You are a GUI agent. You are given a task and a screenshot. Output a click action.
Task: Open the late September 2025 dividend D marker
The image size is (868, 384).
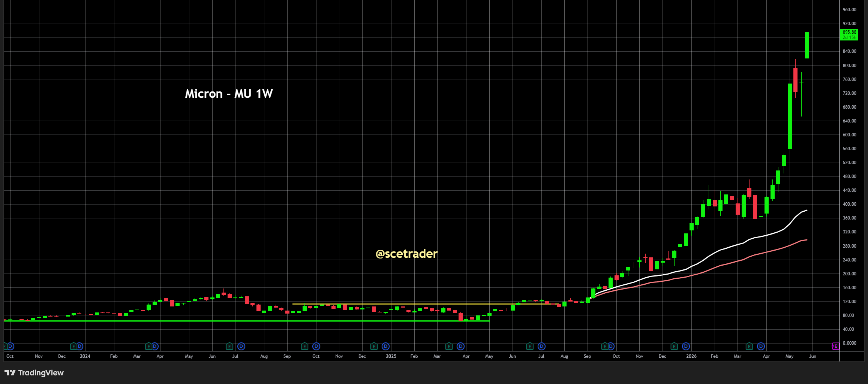coord(611,346)
